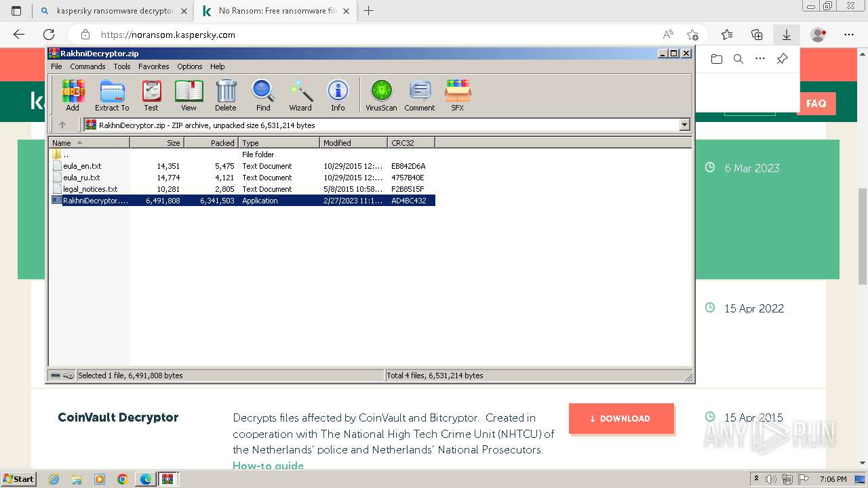The width and height of the screenshot is (868, 488).
Task: Expand the archive path dropdown arrow
Action: coord(684,125)
